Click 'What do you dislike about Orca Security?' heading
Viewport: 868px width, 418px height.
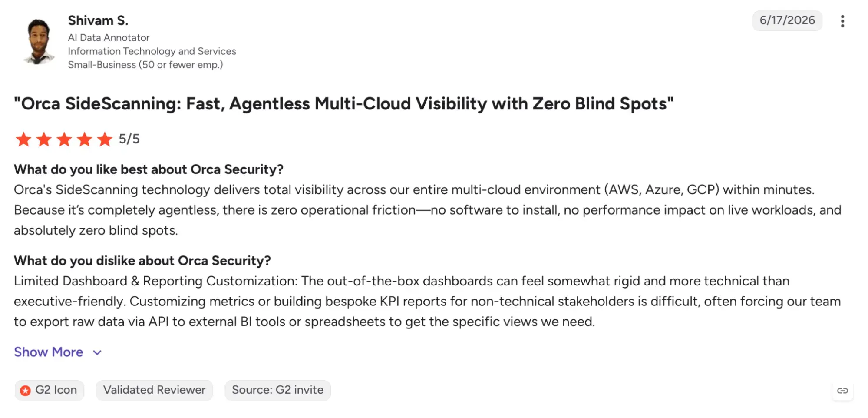pyautogui.click(x=142, y=261)
